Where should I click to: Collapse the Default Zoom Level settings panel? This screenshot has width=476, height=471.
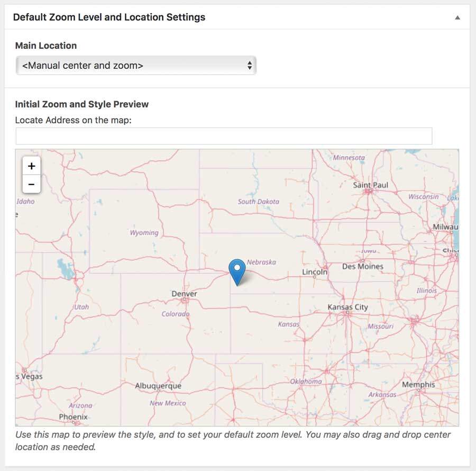click(x=457, y=17)
